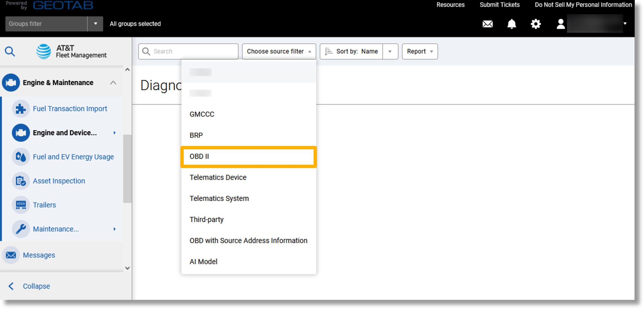This screenshot has width=644, height=309.
Task: Click the sidebar scroll up arrow
Action: point(128,70)
